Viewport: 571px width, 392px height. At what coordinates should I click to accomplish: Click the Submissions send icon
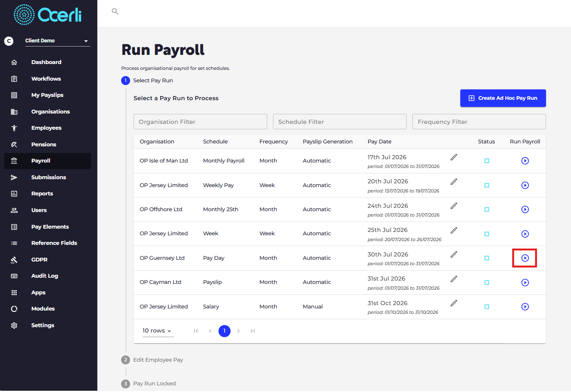tap(14, 178)
